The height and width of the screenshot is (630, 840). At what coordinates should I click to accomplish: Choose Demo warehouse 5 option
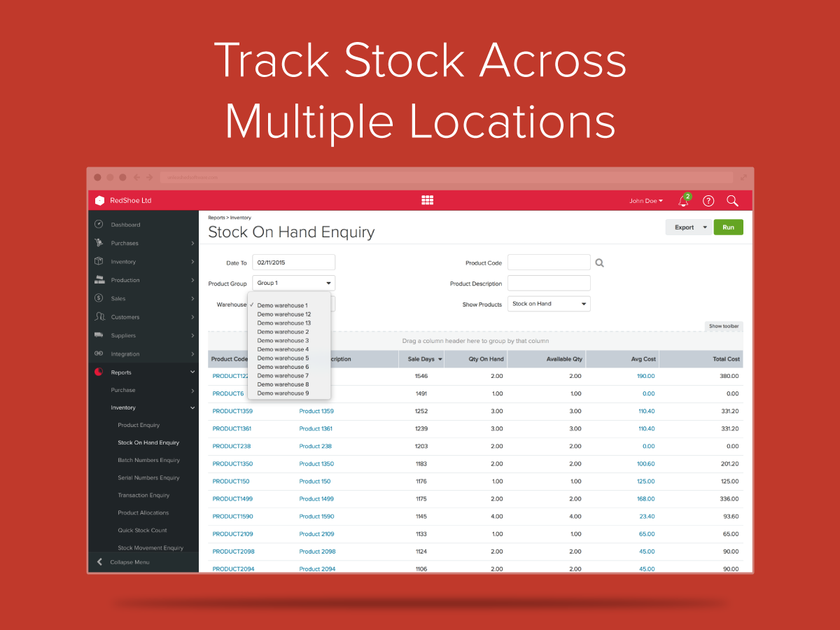coord(283,358)
